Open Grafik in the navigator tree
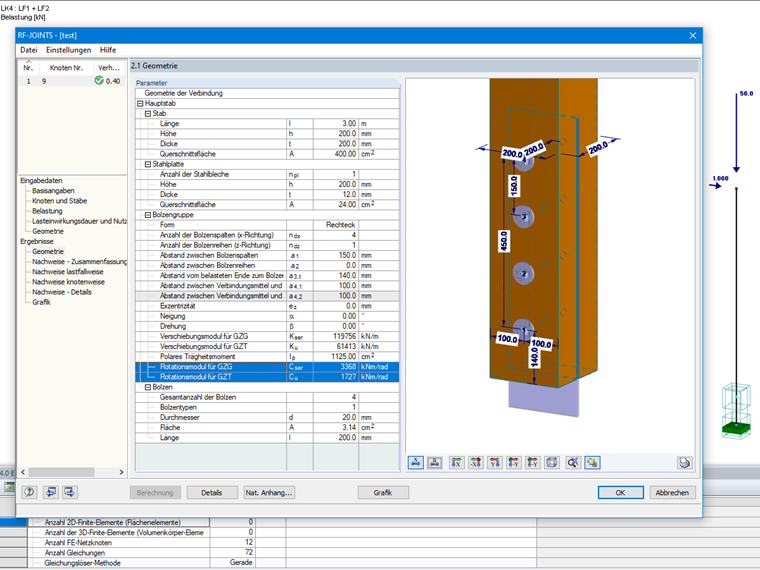The height and width of the screenshot is (570, 760). click(x=42, y=302)
